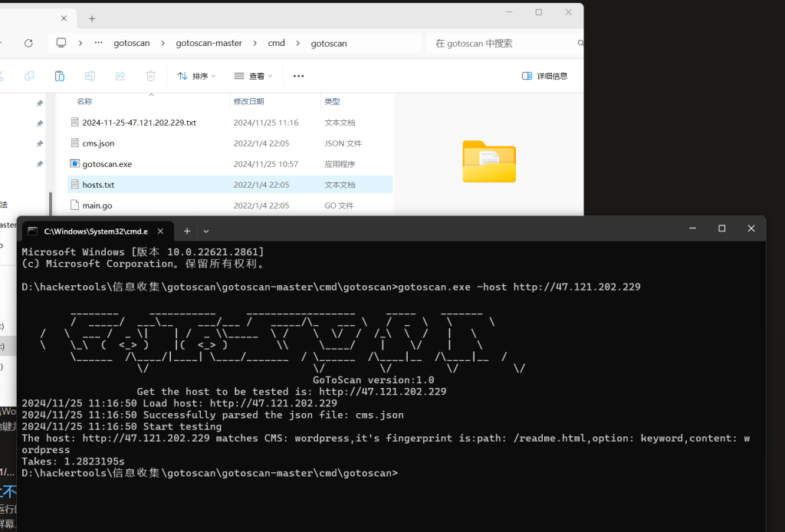Click the fourth pin icon in navigation pane
Image resolution: width=785 pixels, height=532 pixels.
pyautogui.click(x=40, y=164)
